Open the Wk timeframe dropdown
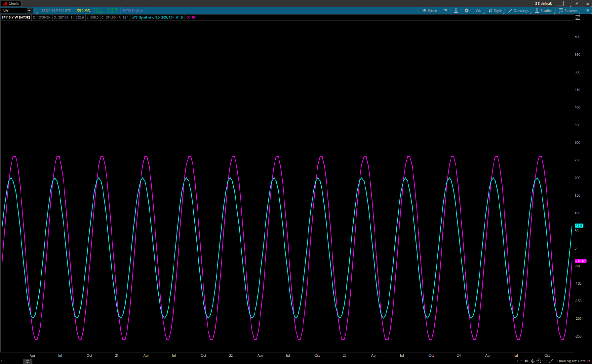Image resolution: width=592 pixels, height=364 pixels. point(479,11)
